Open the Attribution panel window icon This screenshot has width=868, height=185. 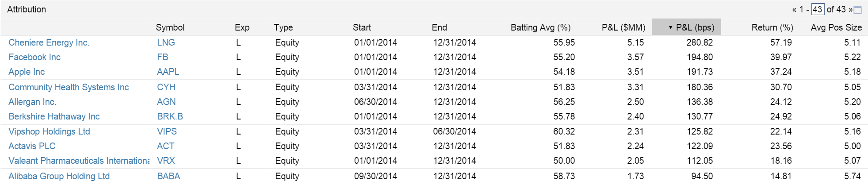857,10
